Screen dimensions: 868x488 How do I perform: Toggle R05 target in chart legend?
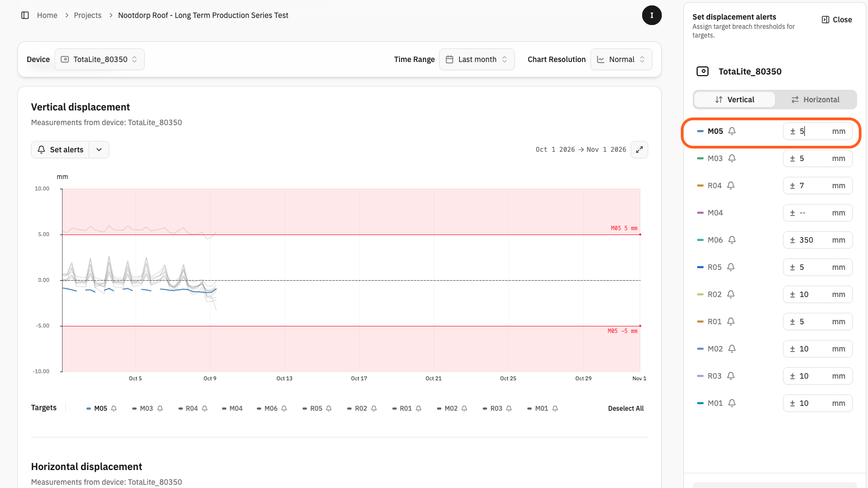[x=317, y=409]
